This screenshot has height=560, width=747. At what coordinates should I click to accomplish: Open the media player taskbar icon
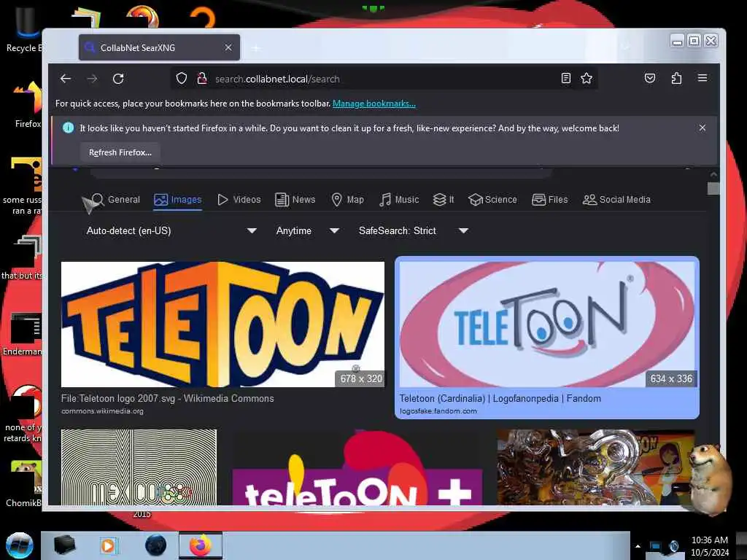click(108, 545)
